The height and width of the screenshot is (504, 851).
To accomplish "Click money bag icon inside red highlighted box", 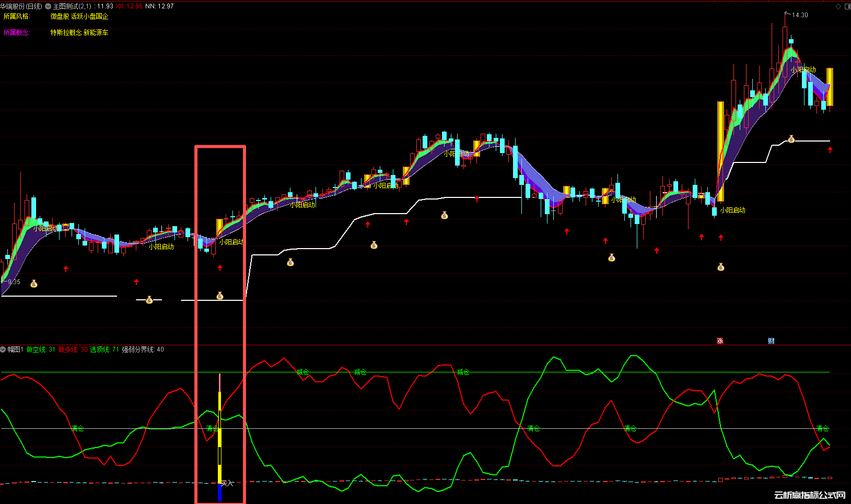I will pyautogui.click(x=220, y=296).
